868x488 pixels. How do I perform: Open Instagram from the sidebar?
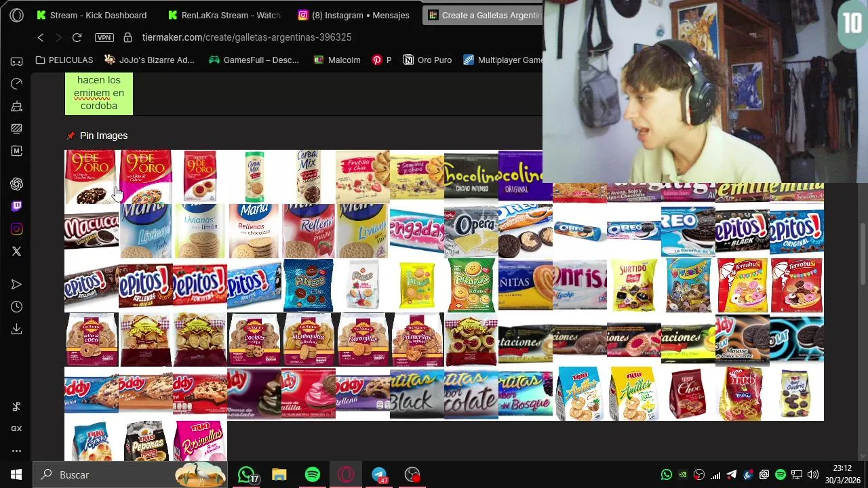click(16, 228)
